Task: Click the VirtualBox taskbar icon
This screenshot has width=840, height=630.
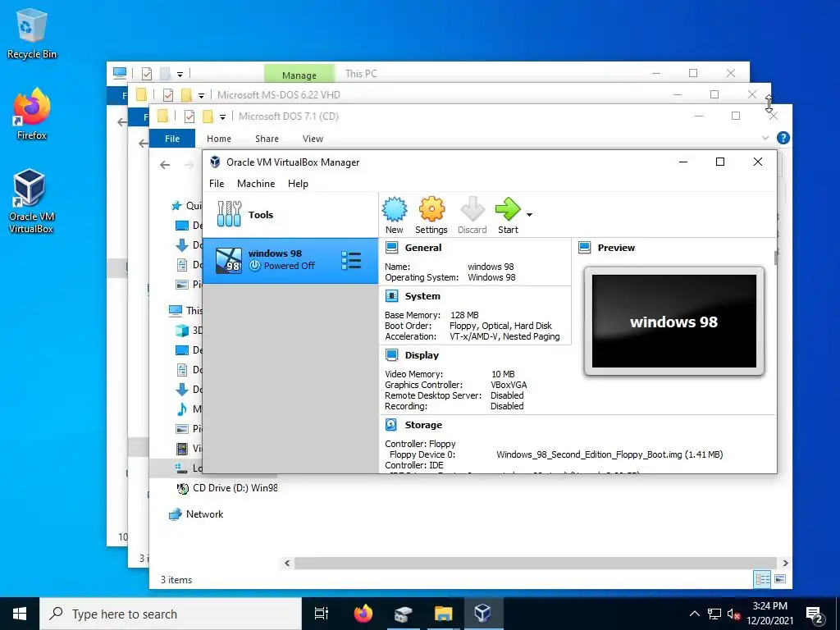Action: [x=482, y=614]
